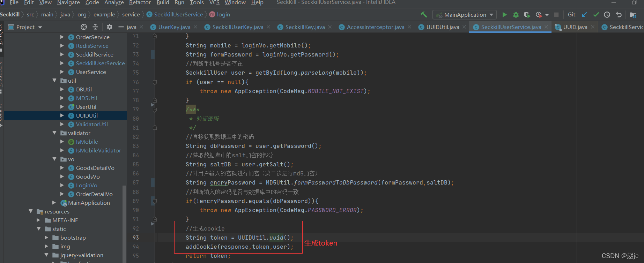Screen dimensions: 644x263
Task: Update project via blue Git arrow
Action: (x=584, y=15)
